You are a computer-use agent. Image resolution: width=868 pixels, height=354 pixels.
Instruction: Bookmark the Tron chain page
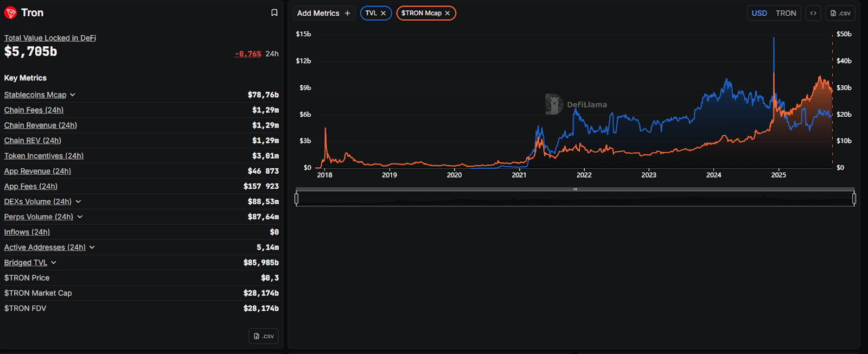pos(275,13)
